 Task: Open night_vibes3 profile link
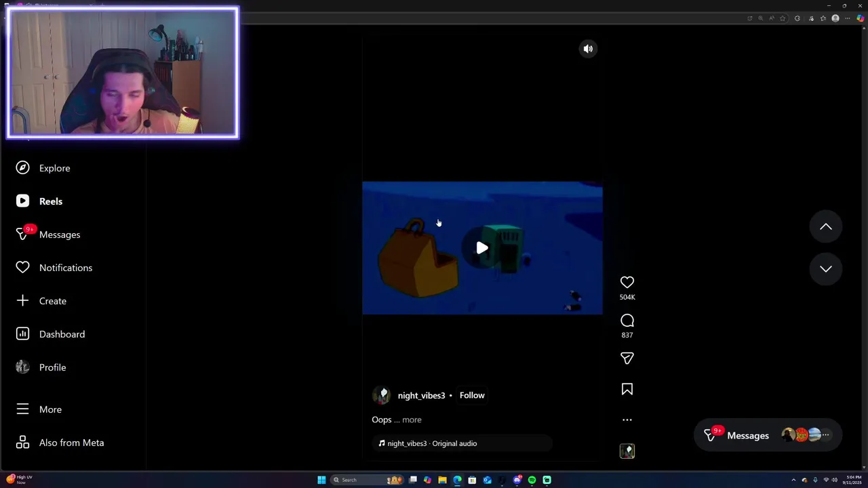(x=421, y=395)
